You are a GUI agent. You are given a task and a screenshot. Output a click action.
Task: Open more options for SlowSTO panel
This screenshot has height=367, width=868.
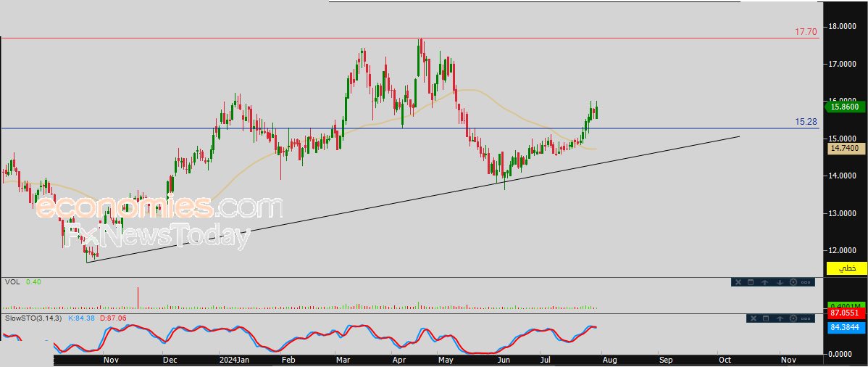[x=806, y=318]
